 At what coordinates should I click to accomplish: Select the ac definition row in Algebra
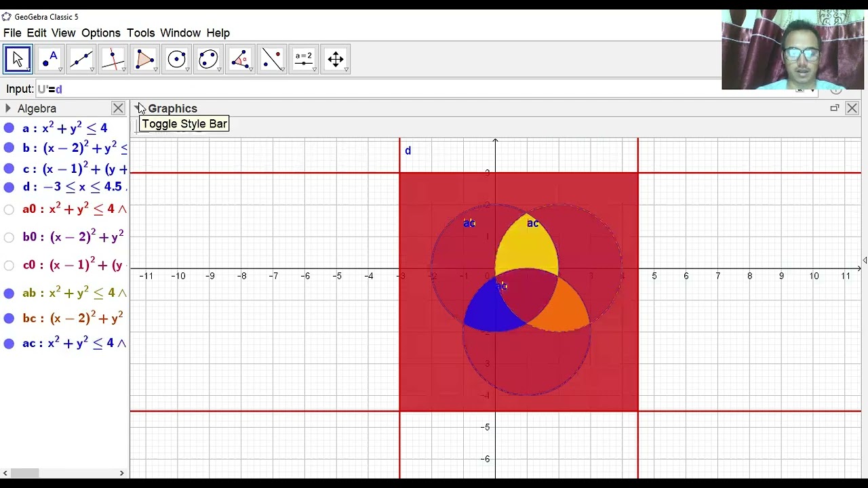[x=75, y=344]
